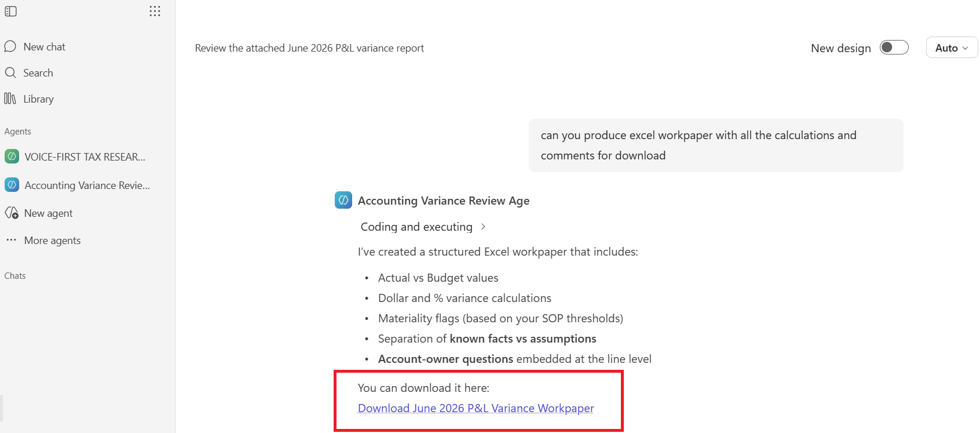Click the Library books icon
Viewport: 980px width, 433px height.
[10, 99]
